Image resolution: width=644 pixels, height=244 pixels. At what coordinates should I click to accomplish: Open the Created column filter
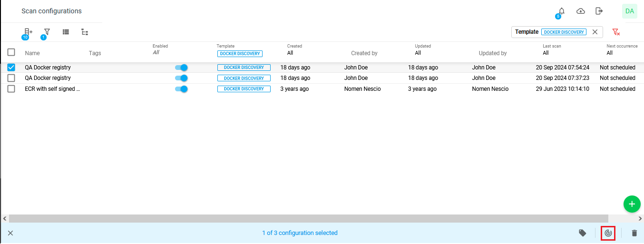290,53
